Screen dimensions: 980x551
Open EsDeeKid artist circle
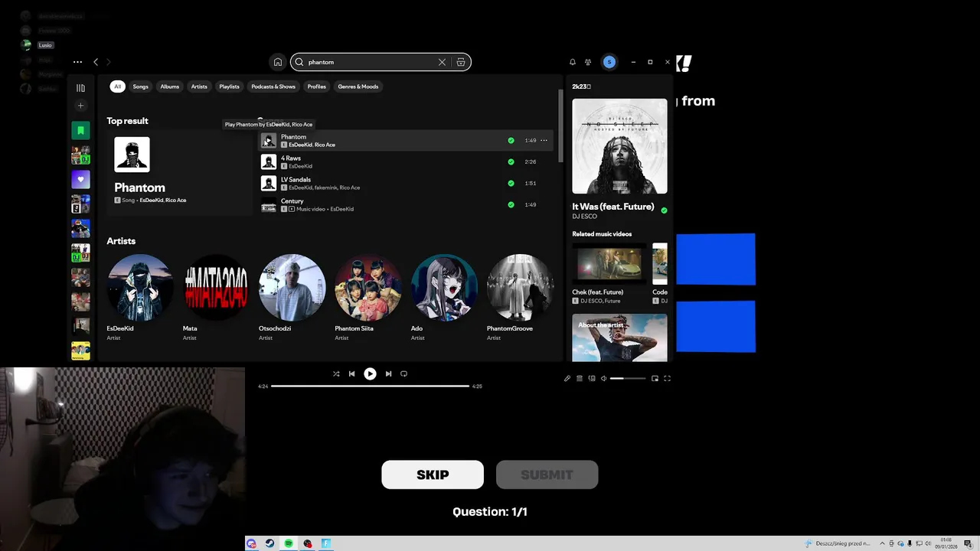[139, 287]
